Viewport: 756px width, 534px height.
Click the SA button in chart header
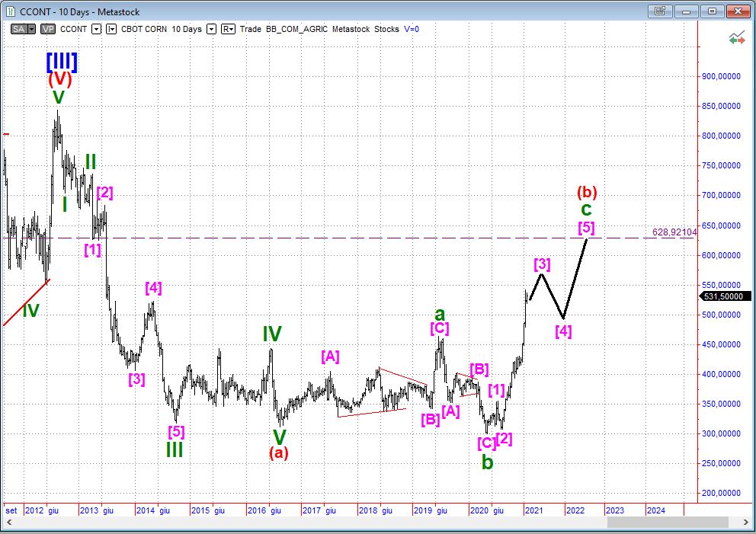point(19,29)
